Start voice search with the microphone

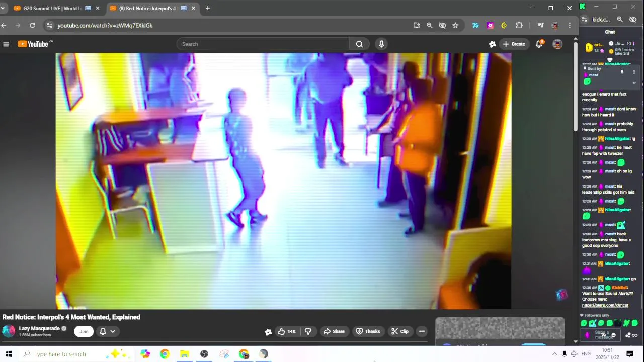point(381,44)
